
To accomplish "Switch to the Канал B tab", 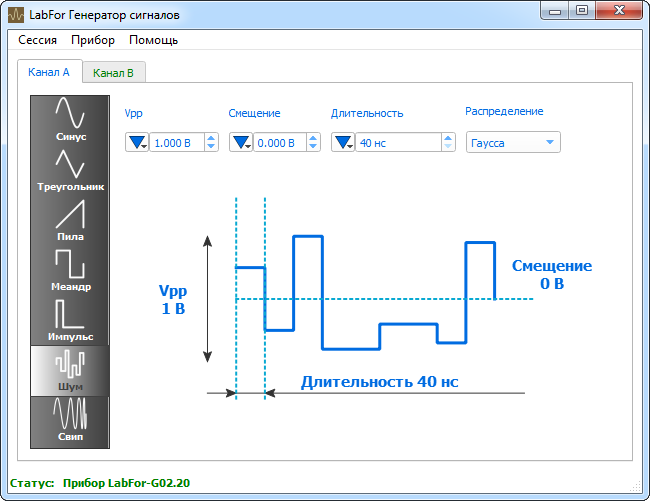I will coord(113,73).
